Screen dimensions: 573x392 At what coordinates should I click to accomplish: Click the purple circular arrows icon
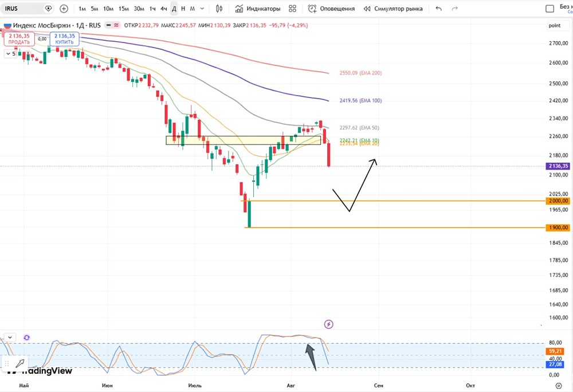tap(27, 338)
